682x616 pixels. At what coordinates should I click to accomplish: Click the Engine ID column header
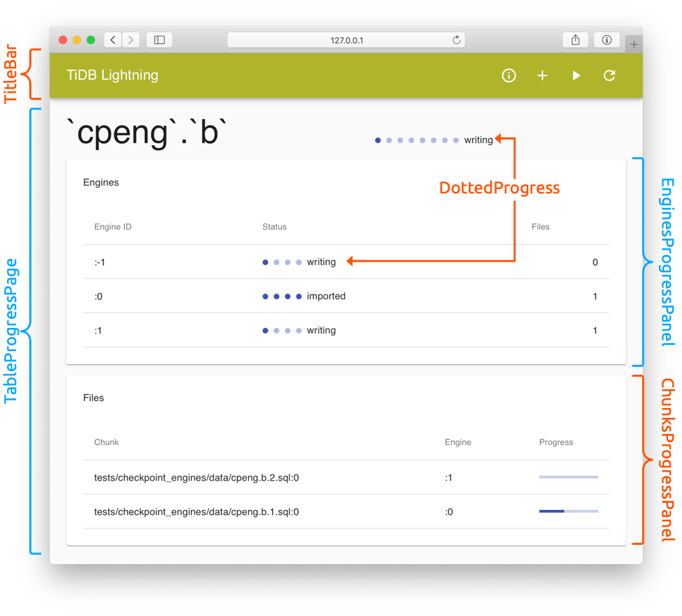pyautogui.click(x=113, y=227)
